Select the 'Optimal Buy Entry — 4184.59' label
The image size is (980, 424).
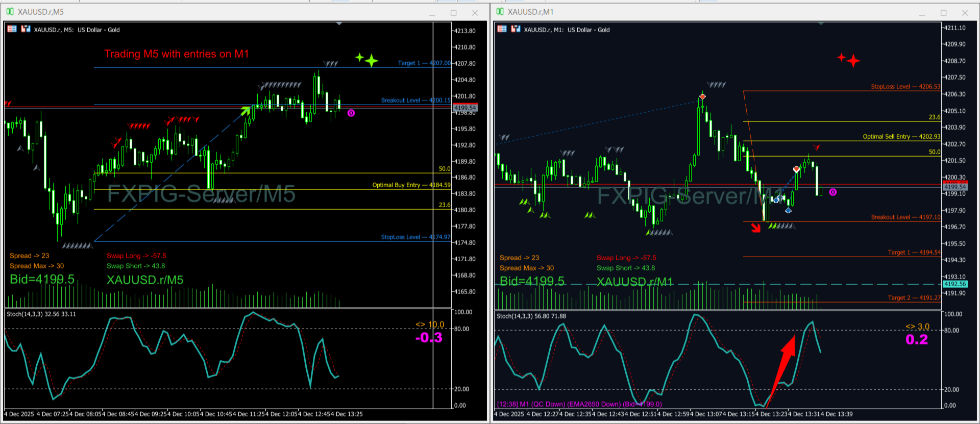coord(411,185)
